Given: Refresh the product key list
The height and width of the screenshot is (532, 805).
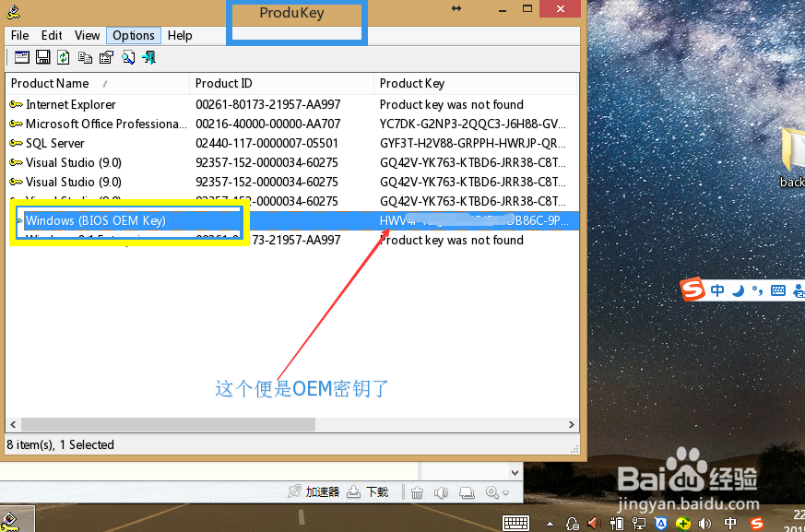Looking at the screenshot, I should (x=64, y=56).
